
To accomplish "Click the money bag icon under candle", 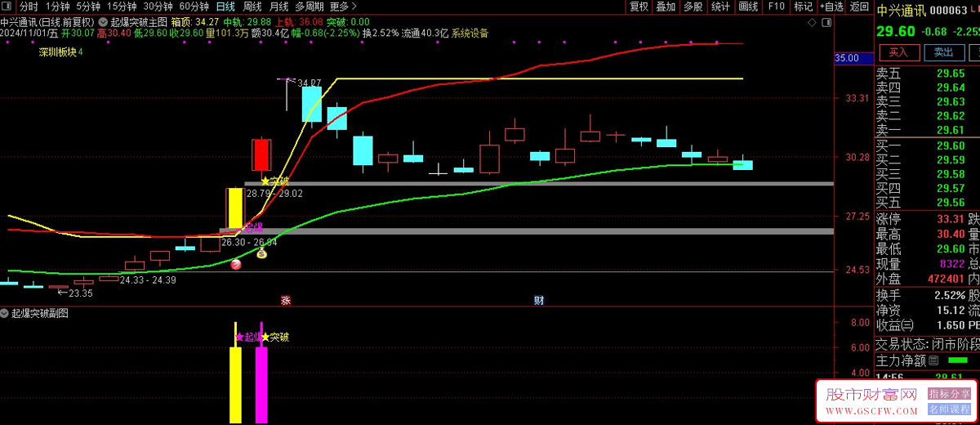I will [262, 254].
